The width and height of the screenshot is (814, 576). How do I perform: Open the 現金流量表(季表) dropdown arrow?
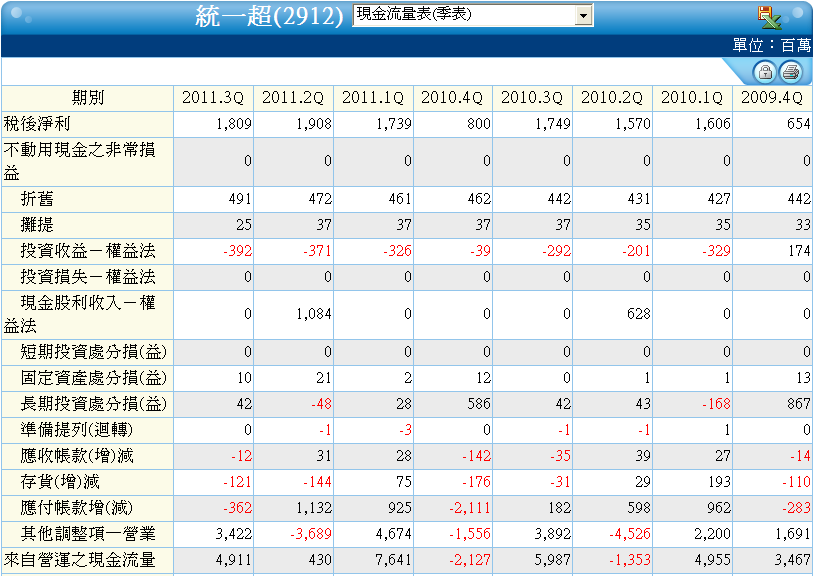click(584, 16)
